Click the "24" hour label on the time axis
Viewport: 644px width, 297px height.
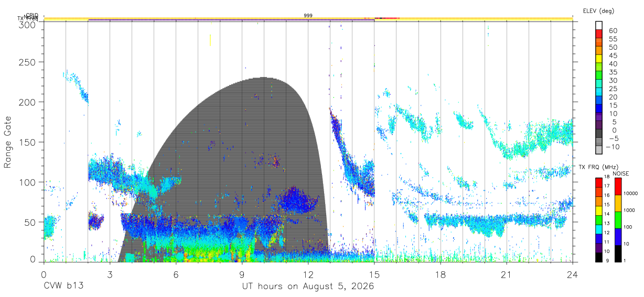point(573,275)
